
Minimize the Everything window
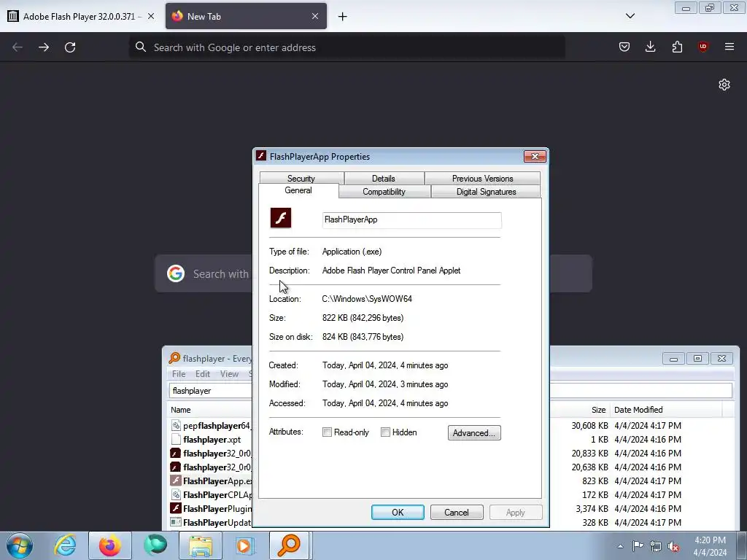coord(673,359)
